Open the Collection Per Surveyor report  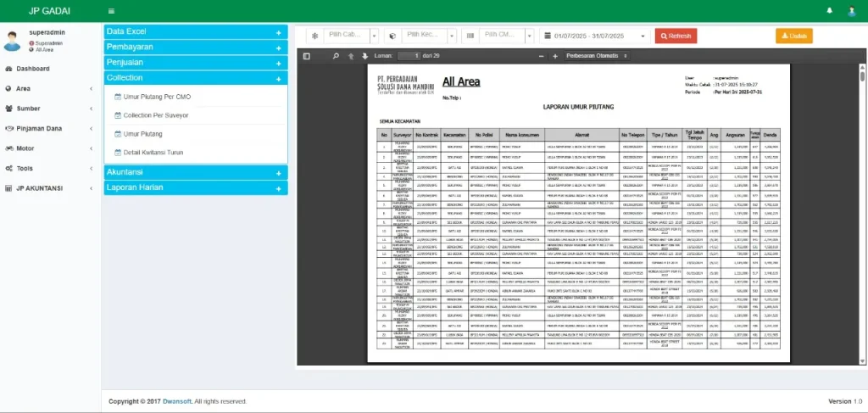[156, 115]
